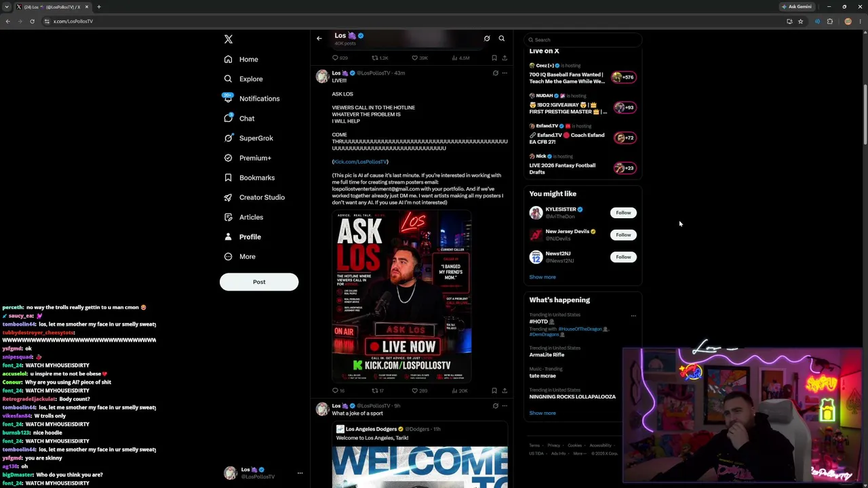Repost the post with 1.2K reposts

click(x=380, y=58)
